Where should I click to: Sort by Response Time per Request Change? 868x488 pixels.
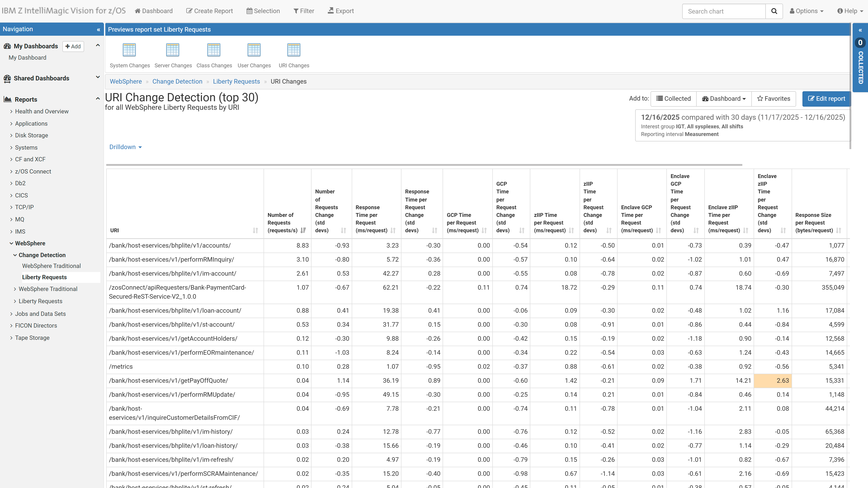pyautogui.click(x=435, y=231)
